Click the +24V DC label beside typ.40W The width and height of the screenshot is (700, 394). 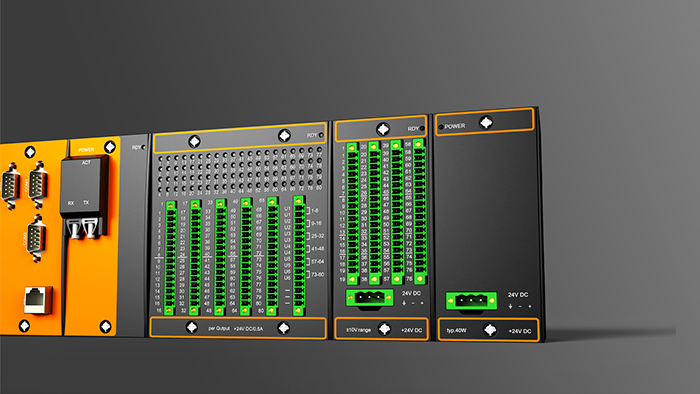tap(520, 332)
